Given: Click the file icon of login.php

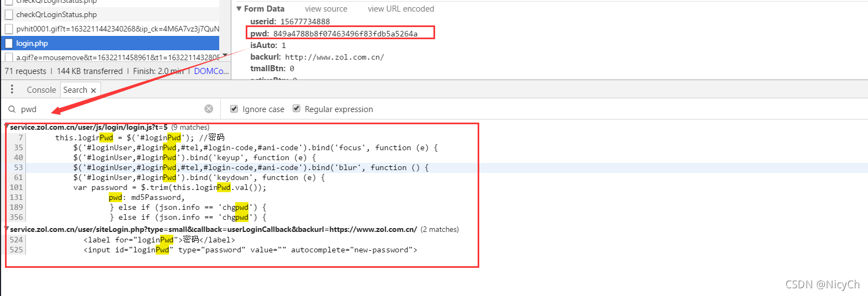Looking at the screenshot, I should 8,43.
